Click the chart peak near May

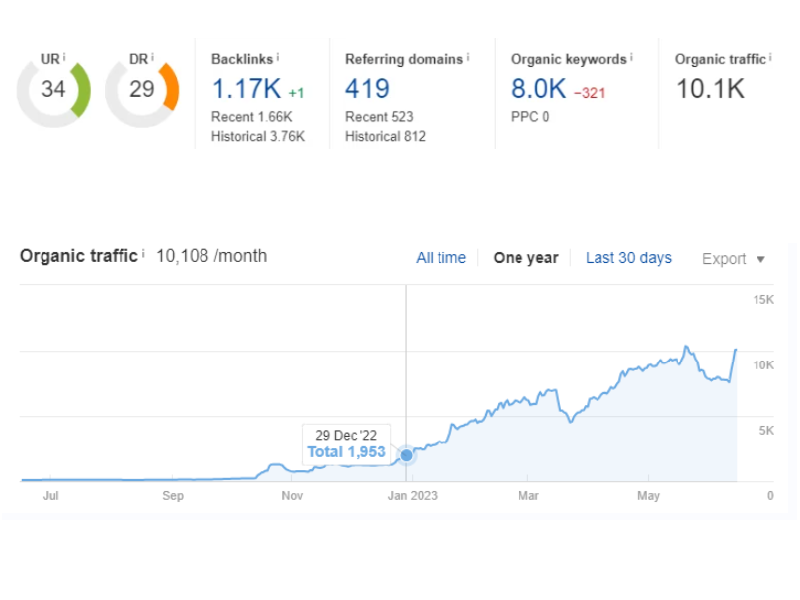[686, 348]
